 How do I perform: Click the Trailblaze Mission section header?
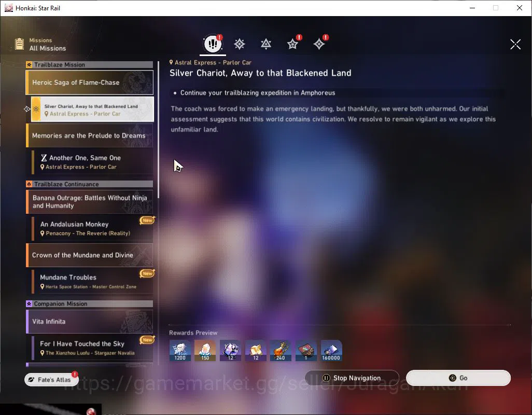pos(90,65)
